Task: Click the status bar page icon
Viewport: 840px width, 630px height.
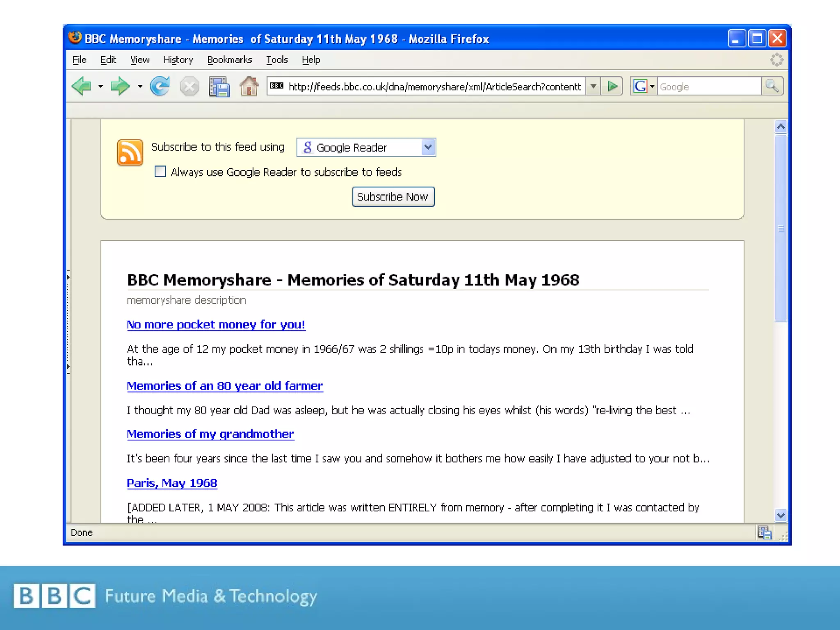Action: tap(764, 533)
